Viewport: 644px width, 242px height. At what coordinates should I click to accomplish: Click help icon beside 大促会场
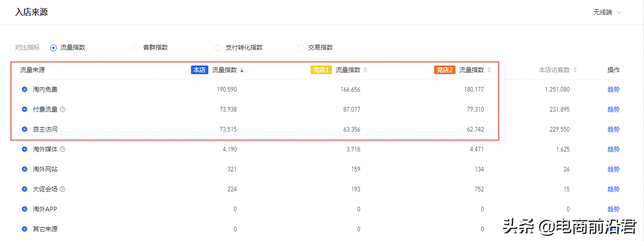click(63, 189)
